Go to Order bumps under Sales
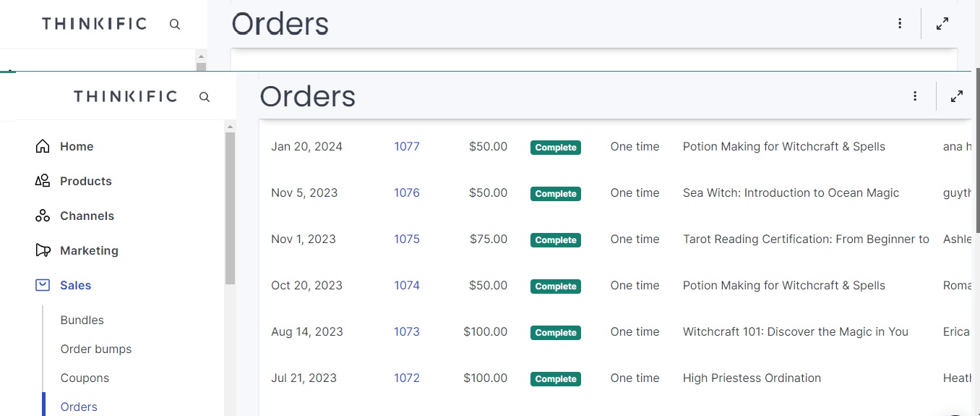This screenshot has height=416, width=980. click(x=96, y=349)
